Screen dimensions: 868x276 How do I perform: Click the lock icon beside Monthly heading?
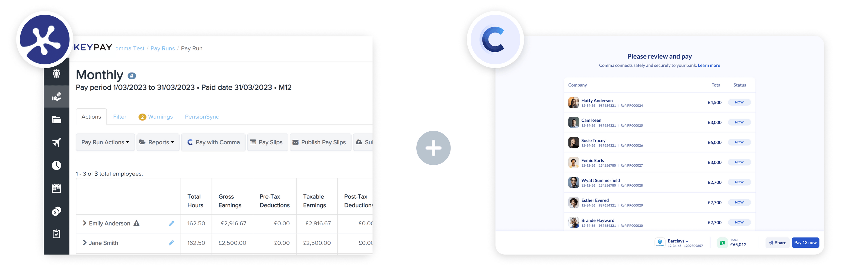[131, 75]
